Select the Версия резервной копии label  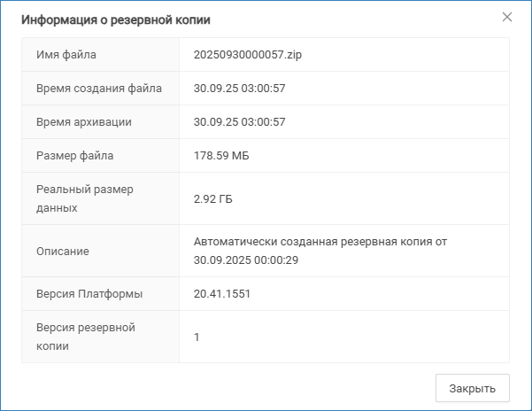(86, 337)
